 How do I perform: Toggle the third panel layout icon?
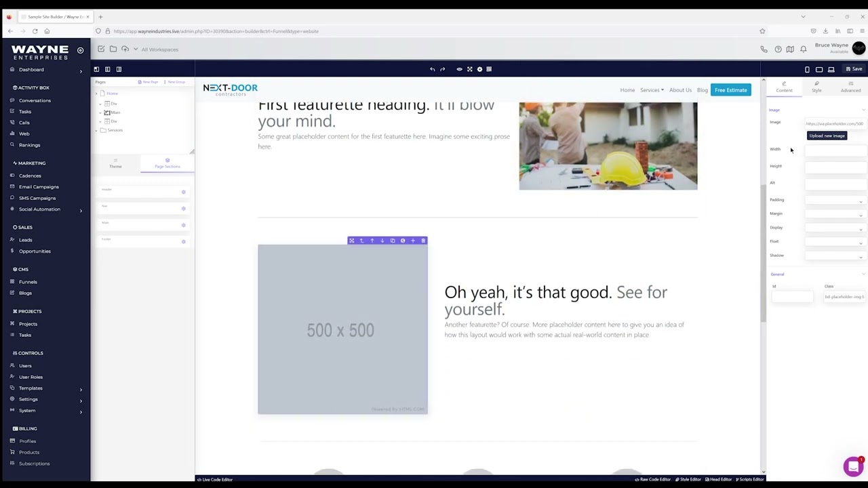tap(119, 69)
